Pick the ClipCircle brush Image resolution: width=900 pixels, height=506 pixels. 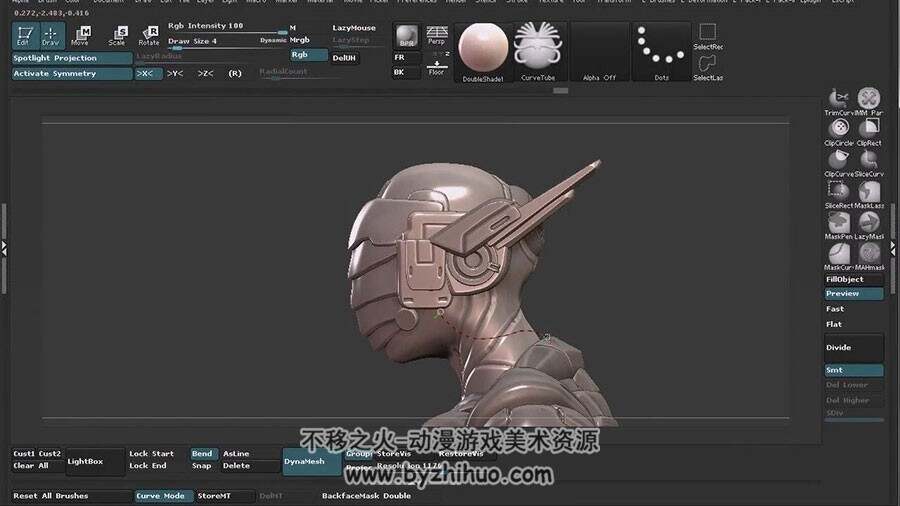click(839, 133)
